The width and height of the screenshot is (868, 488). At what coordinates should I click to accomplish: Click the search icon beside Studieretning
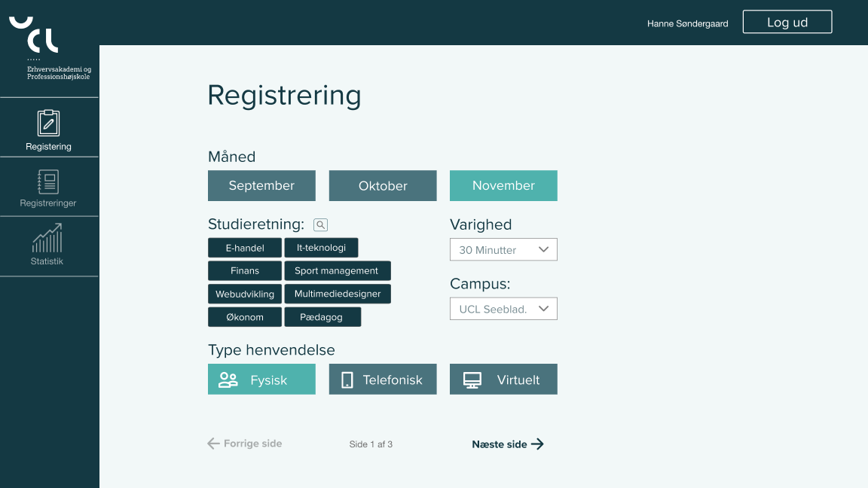(x=320, y=224)
